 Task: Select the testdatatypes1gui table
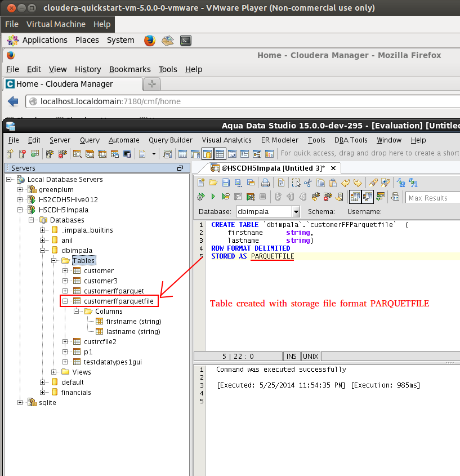(x=113, y=362)
